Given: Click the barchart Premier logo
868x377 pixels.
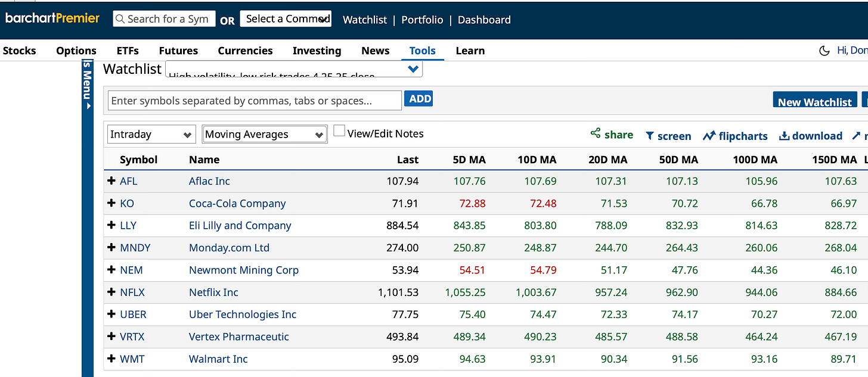Looking at the screenshot, I should coord(52,18).
